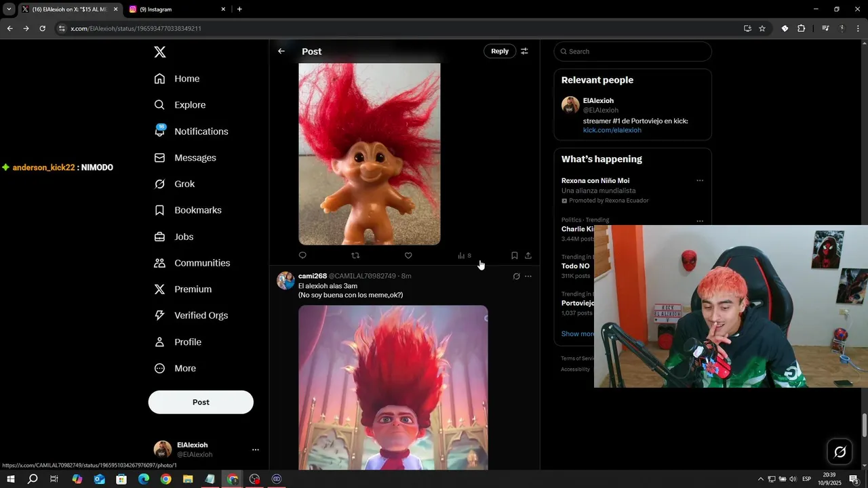Click the X search field
Viewport: 868px width, 488px height.
[633, 52]
